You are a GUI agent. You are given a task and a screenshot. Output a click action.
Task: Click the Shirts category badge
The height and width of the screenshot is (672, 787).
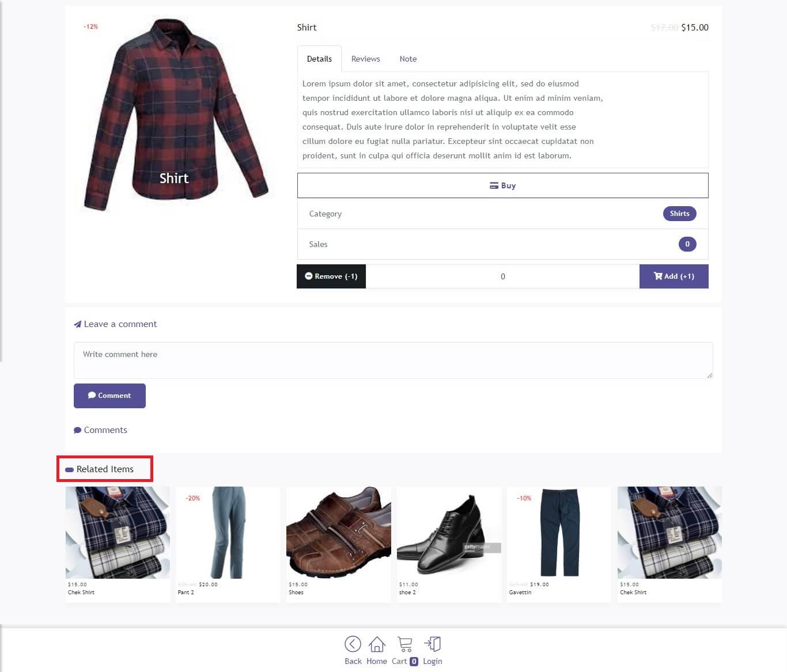[x=680, y=214]
